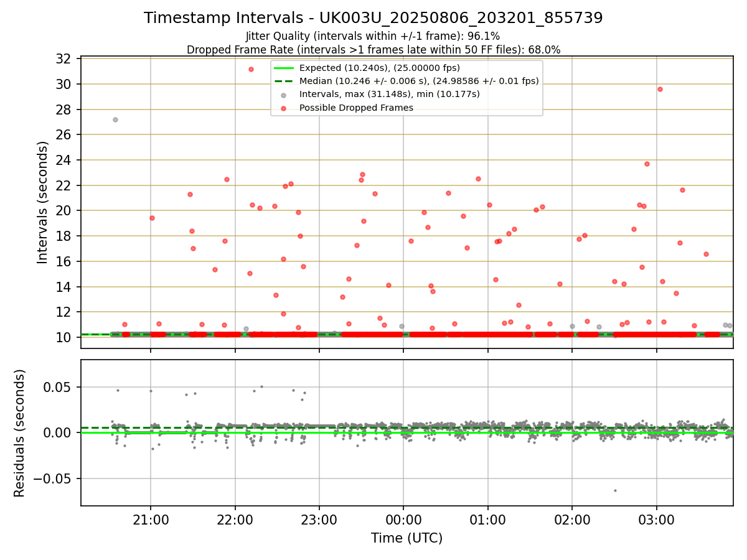This screenshot has height=560, width=747.
Task: Click the gray marker in the 'Intervals' legend
Action: [x=283, y=95]
